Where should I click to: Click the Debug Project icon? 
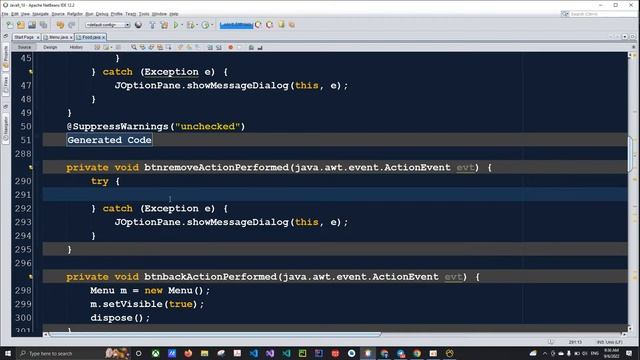click(x=190, y=25)
